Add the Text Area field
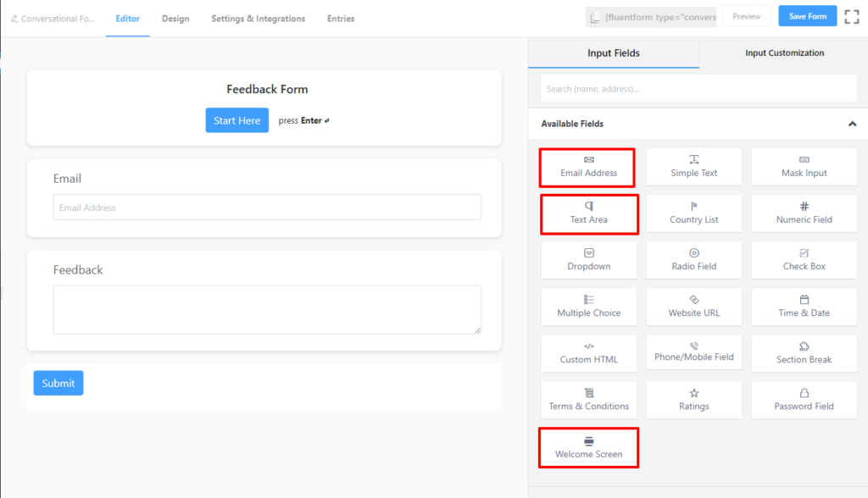Viewport: 868px width, 498px height. tap(589, 213)
